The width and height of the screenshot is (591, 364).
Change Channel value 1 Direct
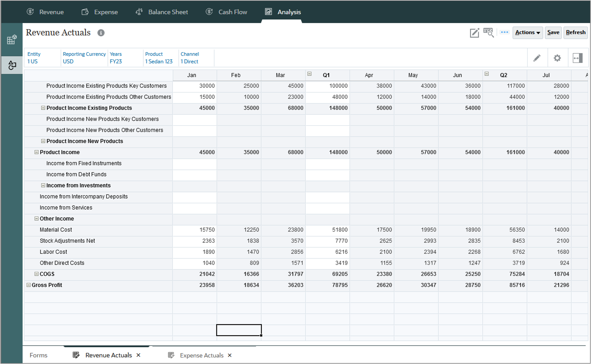coord(189,61)
